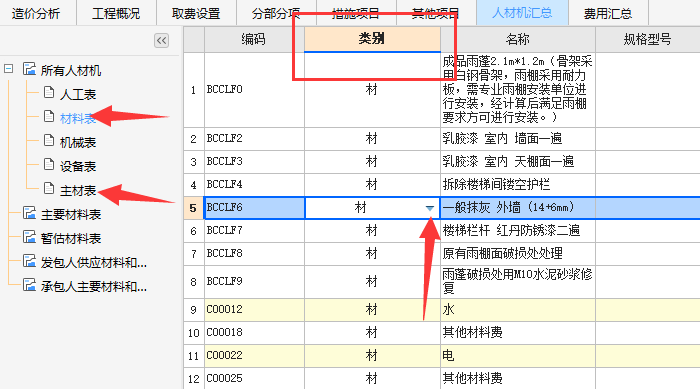Select 人工表 in the tree
This screenshot has height=389, width=700.
coord(78,94)
